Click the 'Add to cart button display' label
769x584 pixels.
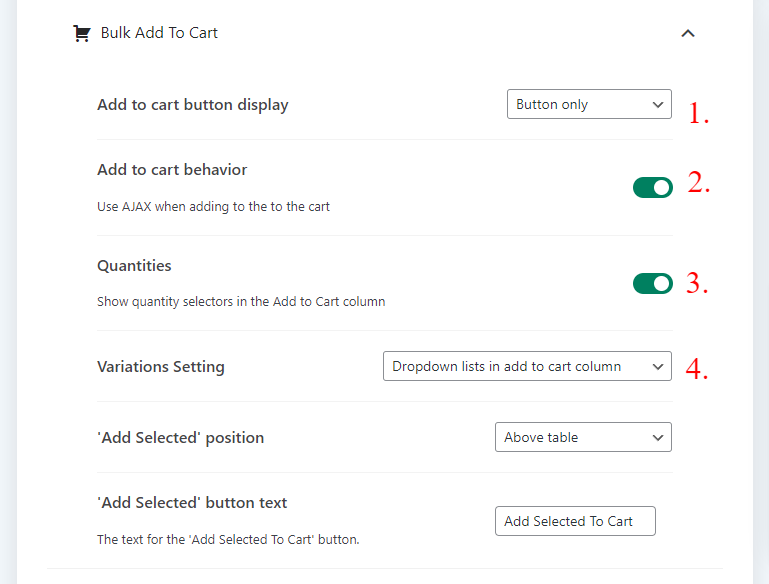[192, 105]
